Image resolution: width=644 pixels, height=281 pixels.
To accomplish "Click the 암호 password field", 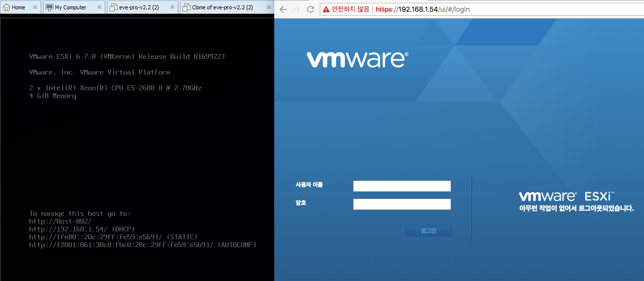I will (402, 204).
